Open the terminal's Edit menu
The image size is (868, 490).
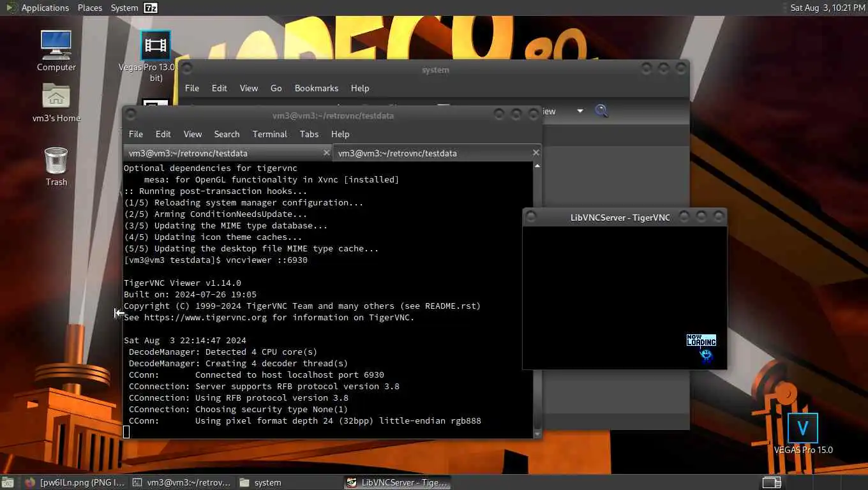pos(163,134)
